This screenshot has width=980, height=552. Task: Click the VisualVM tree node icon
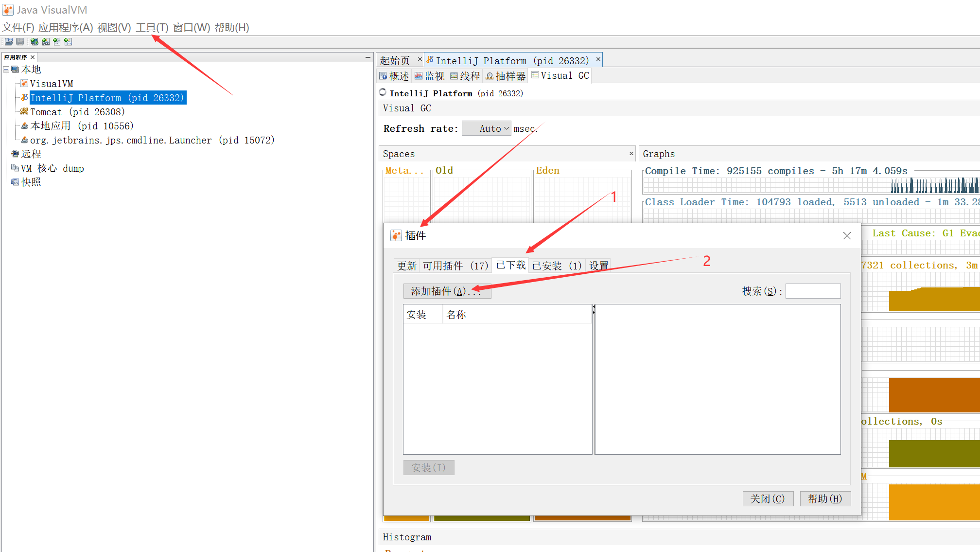pyautogui.click(x=24, y=84)
